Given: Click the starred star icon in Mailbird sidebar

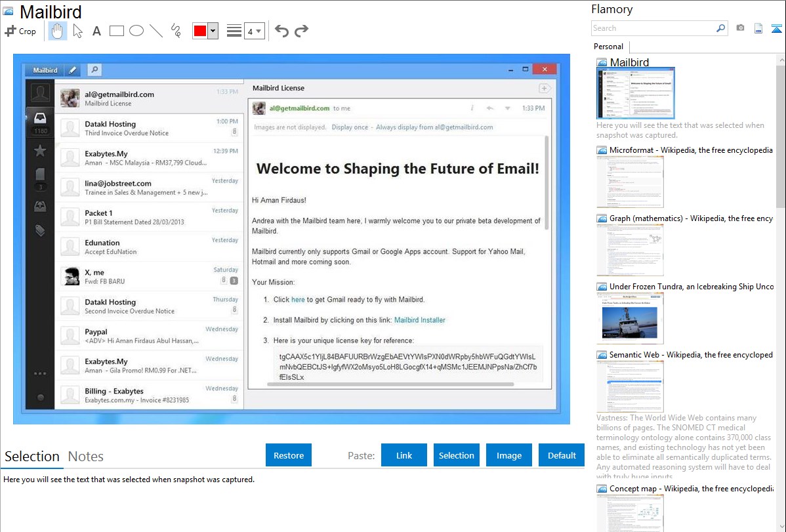Looking at the screenshot, I should point(40,150).
